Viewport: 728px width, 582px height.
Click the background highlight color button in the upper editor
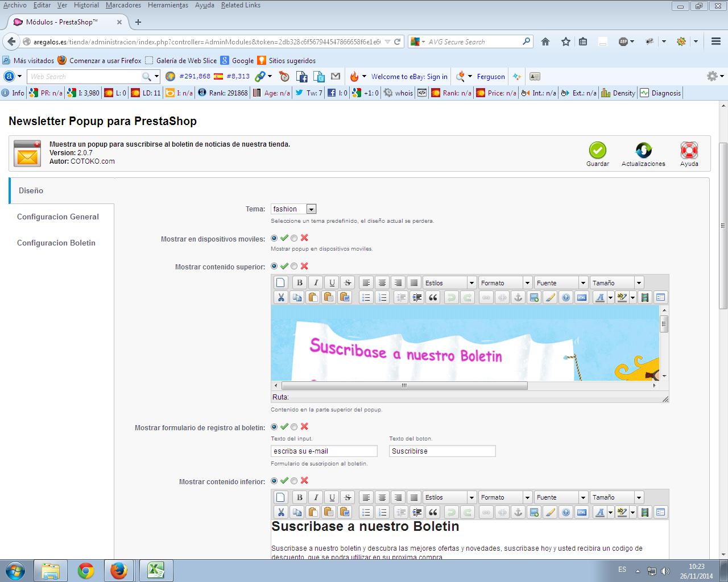point(622,297)
